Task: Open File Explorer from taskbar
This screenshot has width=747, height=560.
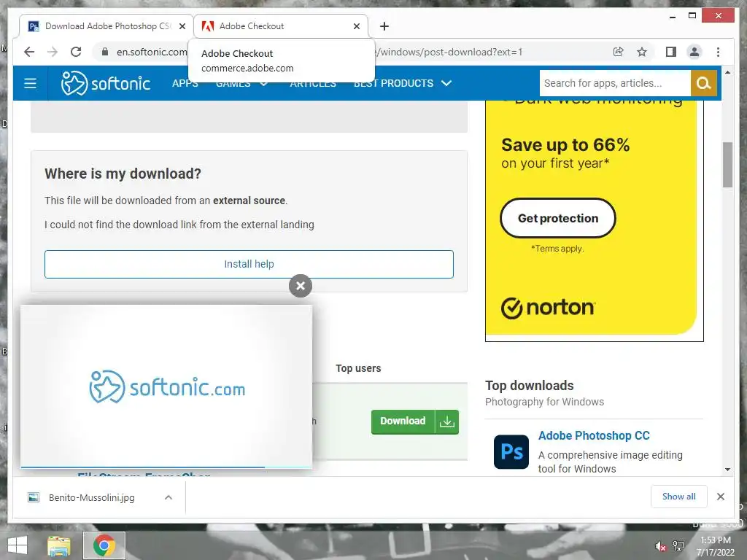Action: coord(59,545)
